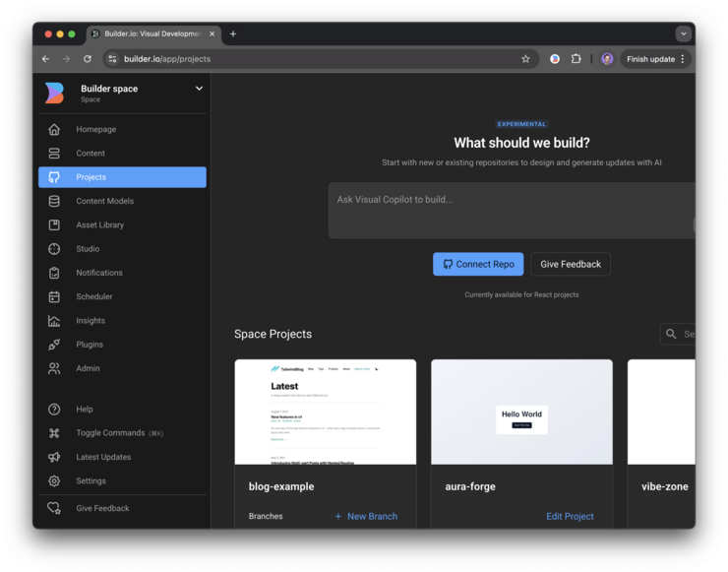Click the Studio target icon
Image resolution: width=728 pixels, height=572 pixels.
pos(54,249)
